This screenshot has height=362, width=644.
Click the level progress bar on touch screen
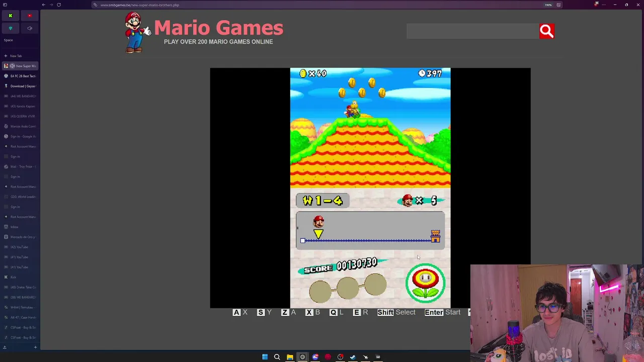tap(370, 231)
